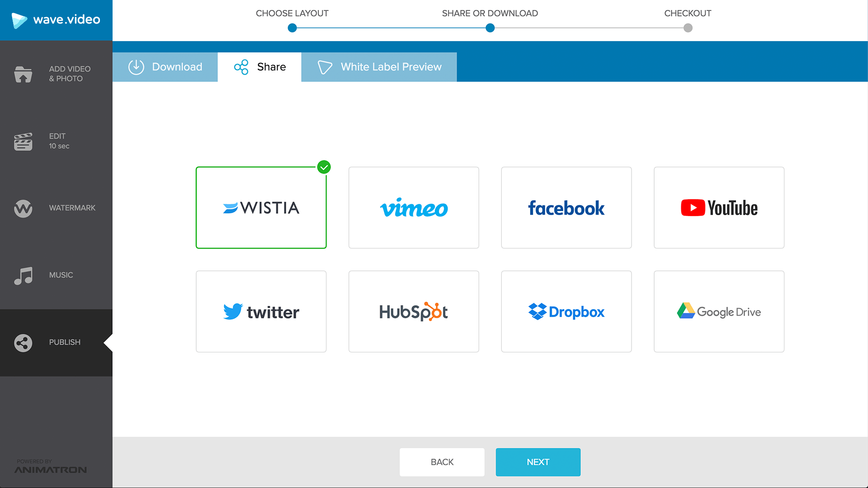This screenshot has height=488, width=868.
Task: Click the YouTube red play logo
Action: 693,208
